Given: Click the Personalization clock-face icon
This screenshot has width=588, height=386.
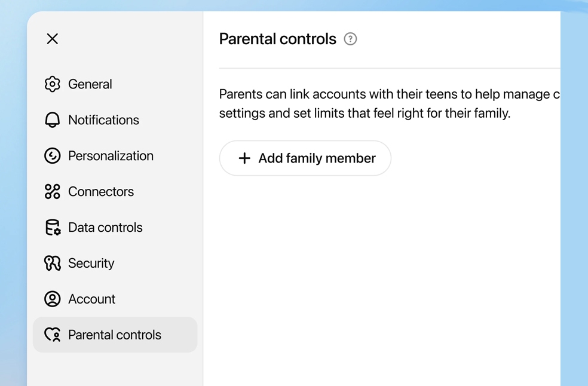Looking at the screenshot, I should (x=52, y=155).
